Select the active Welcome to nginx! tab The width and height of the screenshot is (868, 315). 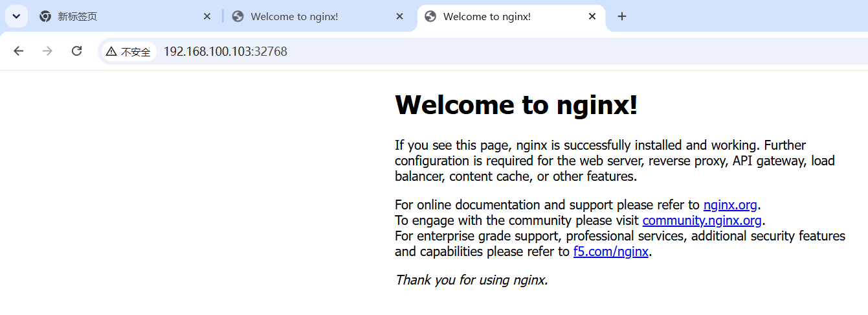click(511, 16)
